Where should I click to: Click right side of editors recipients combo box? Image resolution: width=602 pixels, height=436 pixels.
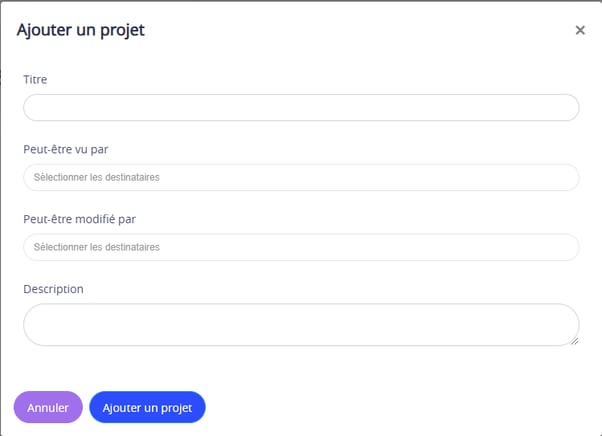564,247
